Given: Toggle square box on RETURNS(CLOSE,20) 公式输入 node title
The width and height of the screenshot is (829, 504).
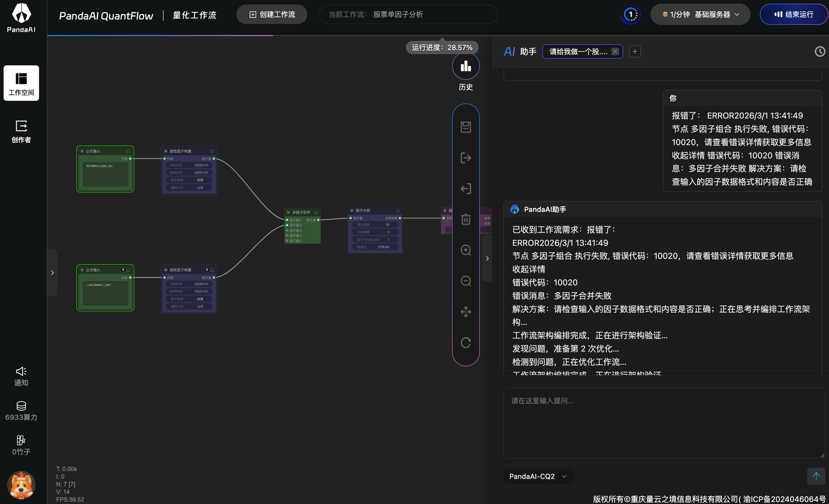Looking at the screenshot, I should pos(82,151).
